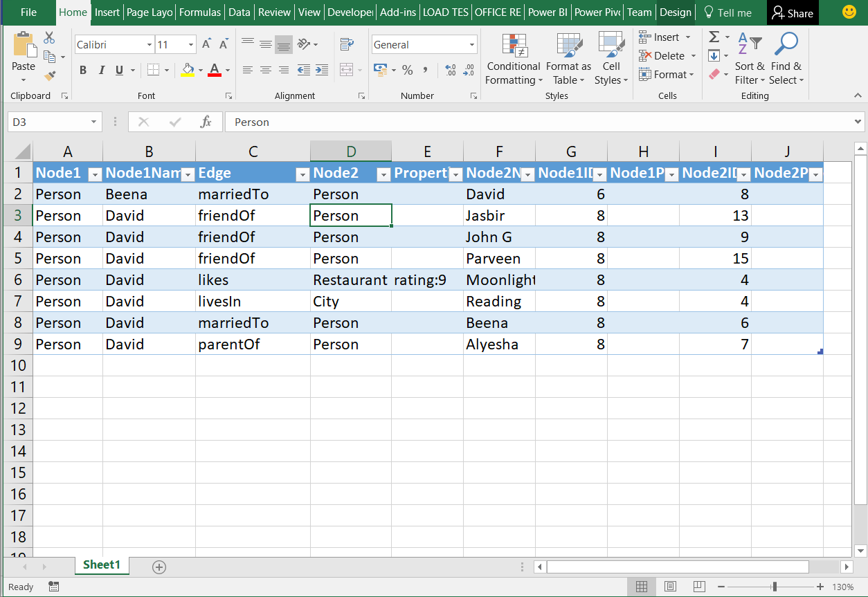Toggle italic formatting
This screenshot has width=868, height=597.
click(x=100, y=70)
